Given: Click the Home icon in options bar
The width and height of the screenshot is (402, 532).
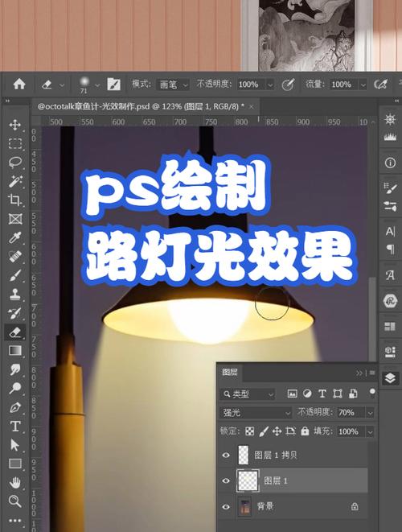Looking at the screenshot, I should [x=19, y=84].
